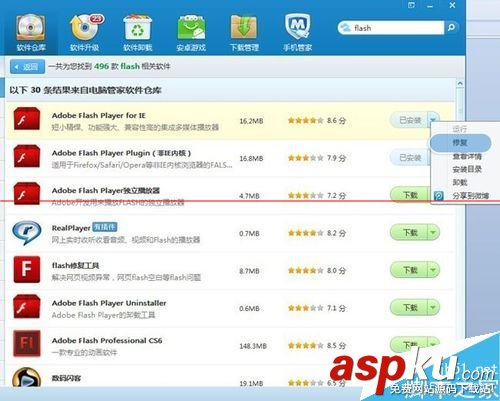Select 分享到微博 in the context menu
This screenshot has height=401, width=500.
[x=470, y=196]
